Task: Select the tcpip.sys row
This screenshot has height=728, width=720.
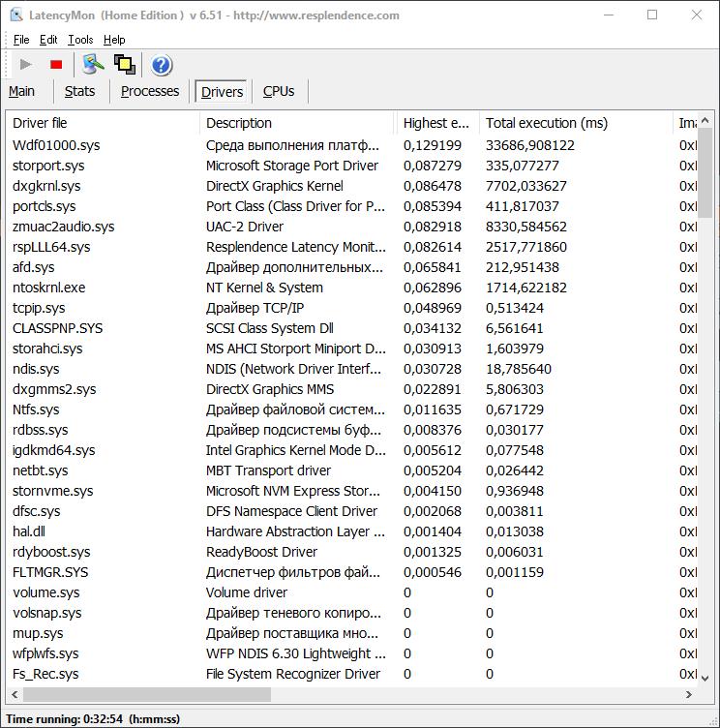Action: 351,308
